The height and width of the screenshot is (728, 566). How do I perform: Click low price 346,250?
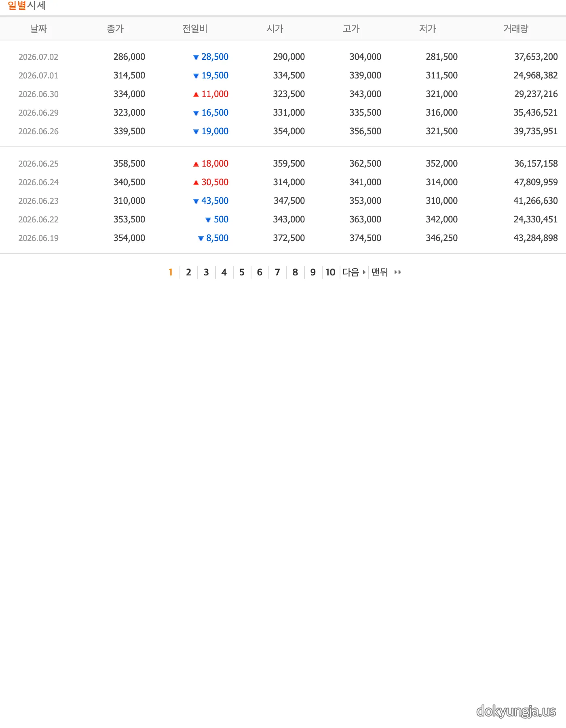click(x=442, y=238)
